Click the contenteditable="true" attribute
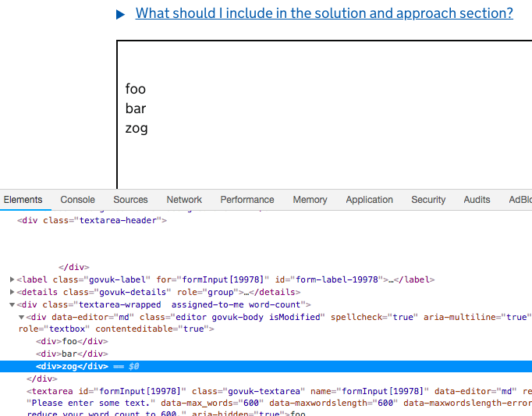 [x=151, y=329]
